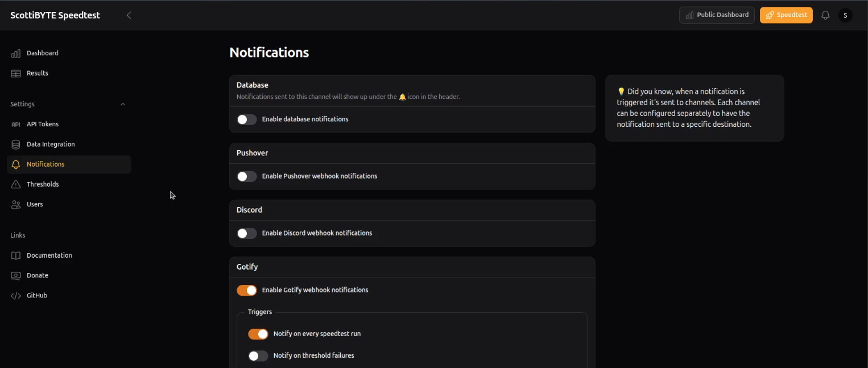Click the Users people icon
Image resolution: width=868 pixels, height=368 pixels.
16,204
